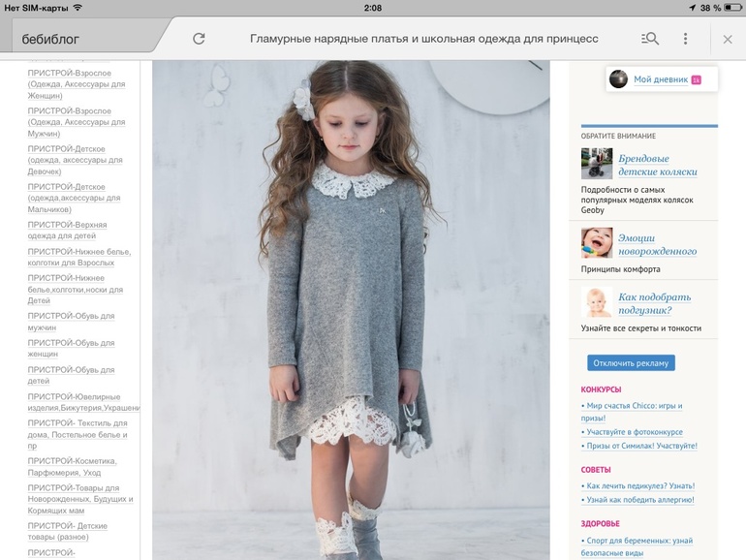Open ПРИСТРОЙ-Детское для Девочек category
746x560 pixels.
tap(75, 160)
